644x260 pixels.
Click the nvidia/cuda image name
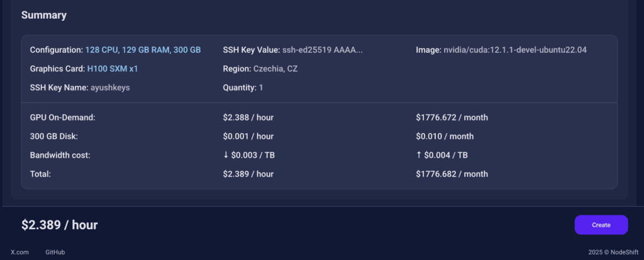point(514,50)
